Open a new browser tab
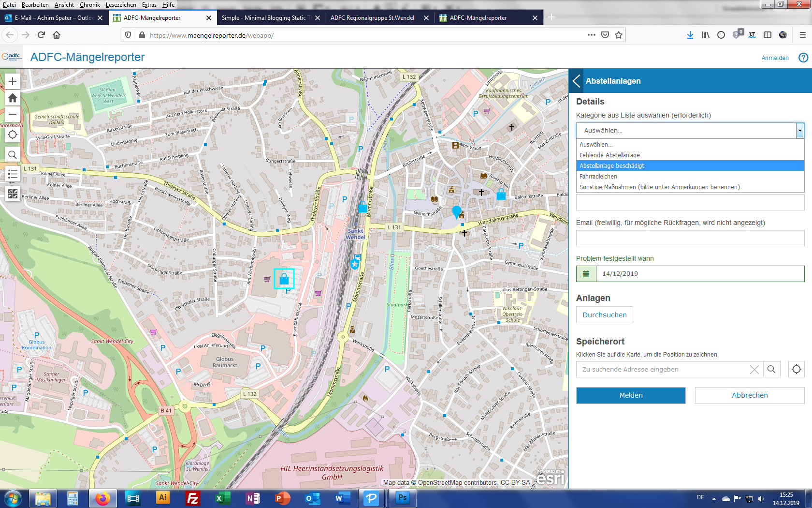This screenshot has width=812, height=508. 551,17
